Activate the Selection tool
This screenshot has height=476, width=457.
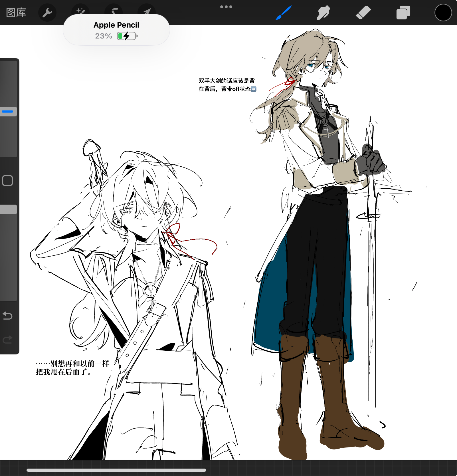[x=114, y=10]
